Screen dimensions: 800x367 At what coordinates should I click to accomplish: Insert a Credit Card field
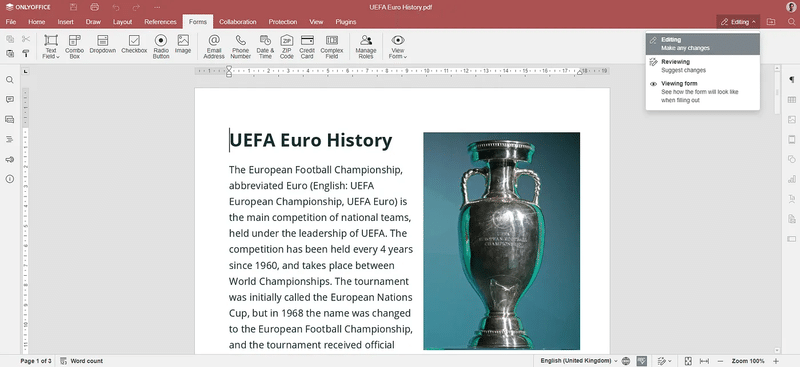[x=307, y=46]
